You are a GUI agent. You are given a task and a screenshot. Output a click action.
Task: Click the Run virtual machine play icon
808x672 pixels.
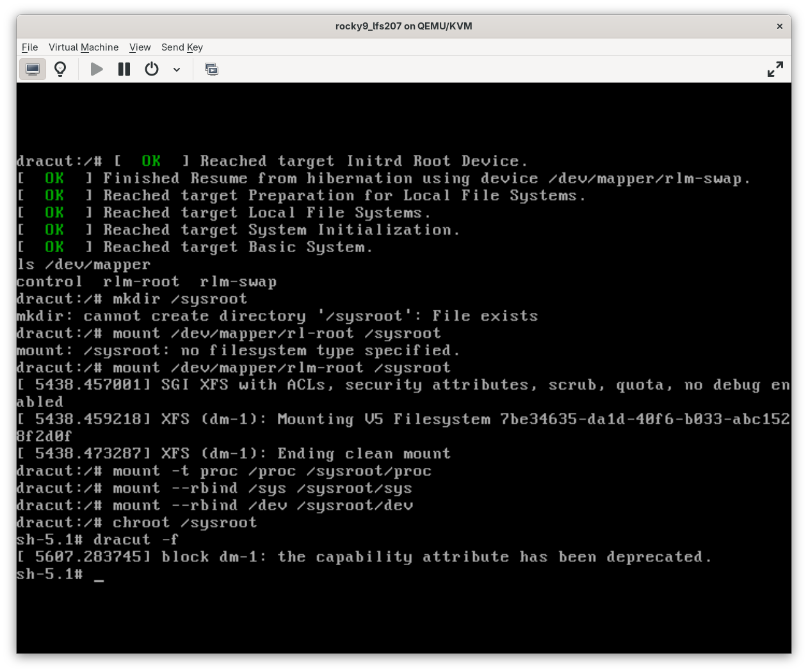click(97, 69)
